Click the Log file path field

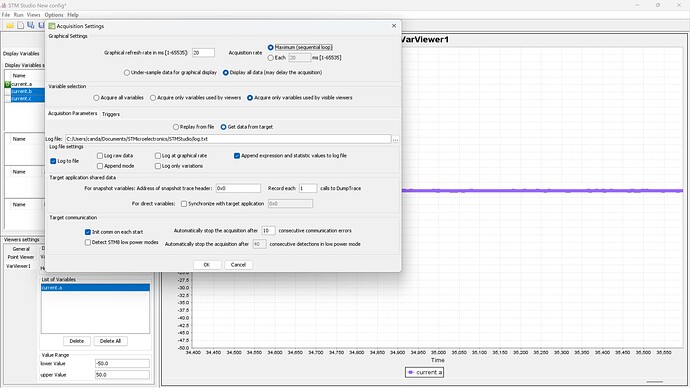[228, 139]
